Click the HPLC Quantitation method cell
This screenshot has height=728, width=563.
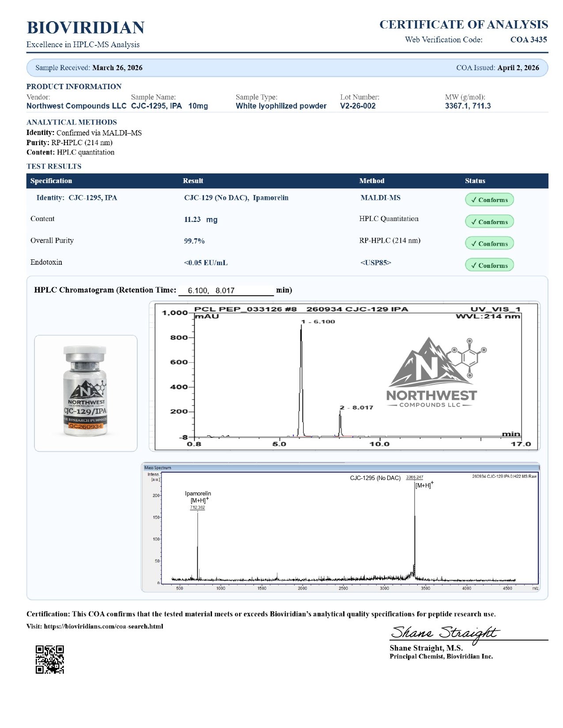pyautogui.click(x=389, y=219)
